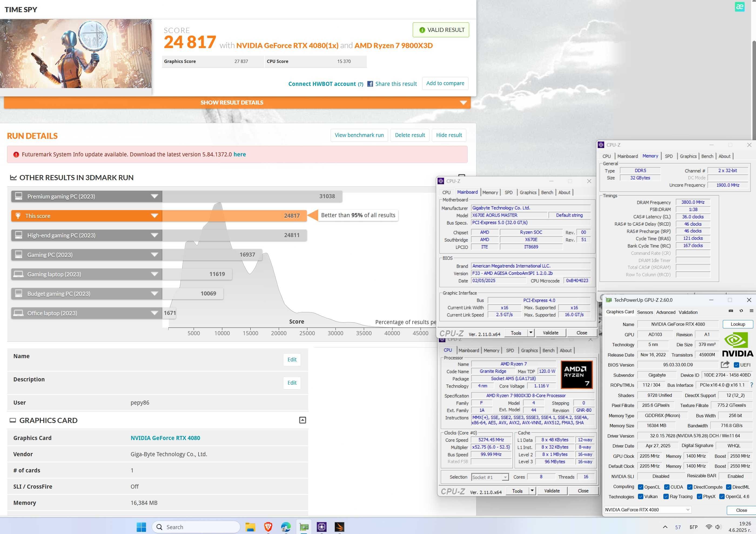Click the HWBOT help question mark
This screenshot has width=756, height=534.
pyautogui.click(x=361, y=84)
